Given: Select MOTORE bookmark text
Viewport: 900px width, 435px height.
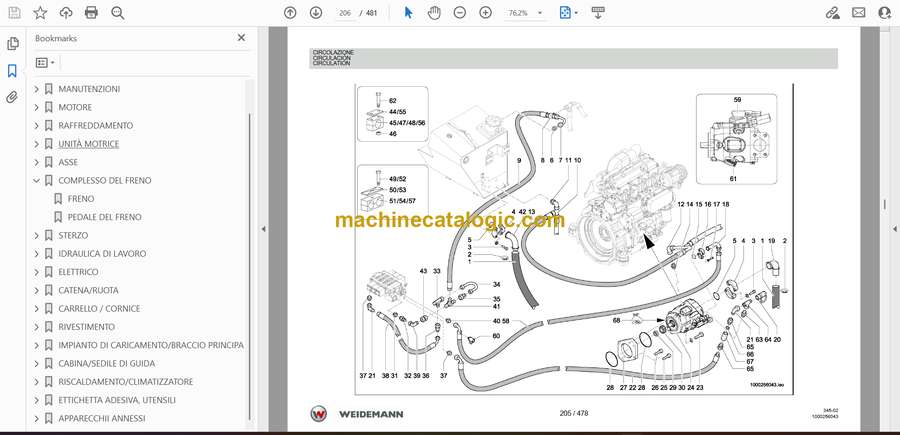Looking at the screenshot, I should (x=75, y=107).
